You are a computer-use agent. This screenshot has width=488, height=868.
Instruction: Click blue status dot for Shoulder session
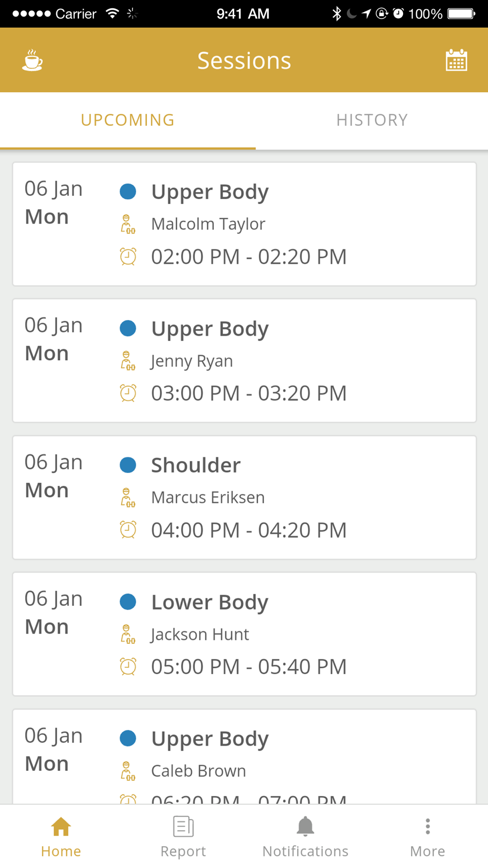128,465
